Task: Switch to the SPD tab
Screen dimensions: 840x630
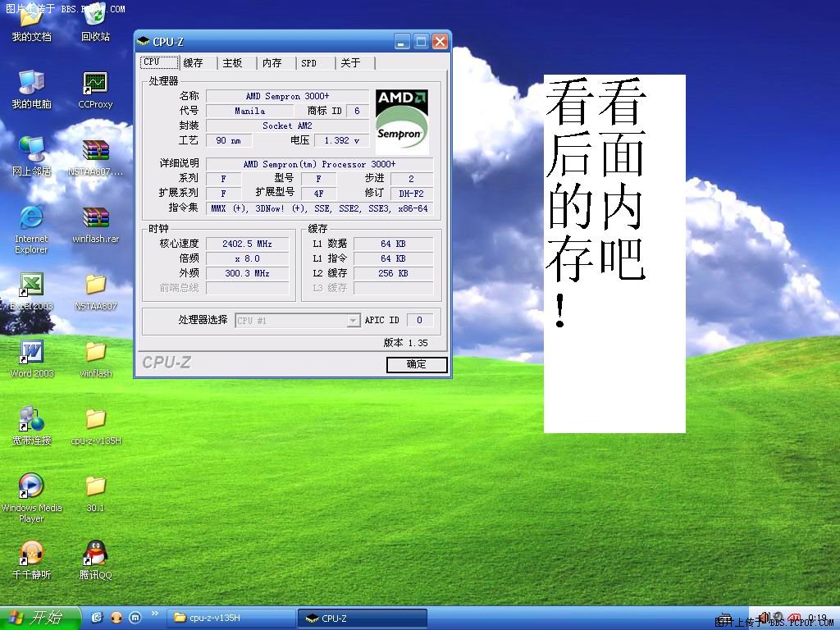Action: [x=316, y=63]
